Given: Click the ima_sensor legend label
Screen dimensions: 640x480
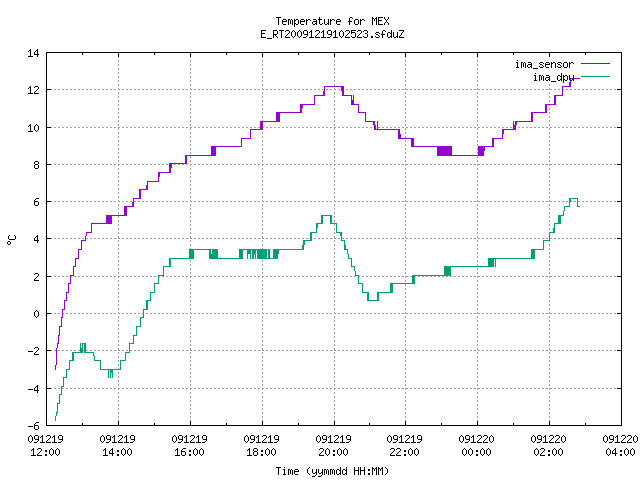Looking at the screenshot, I should [544, 64].
